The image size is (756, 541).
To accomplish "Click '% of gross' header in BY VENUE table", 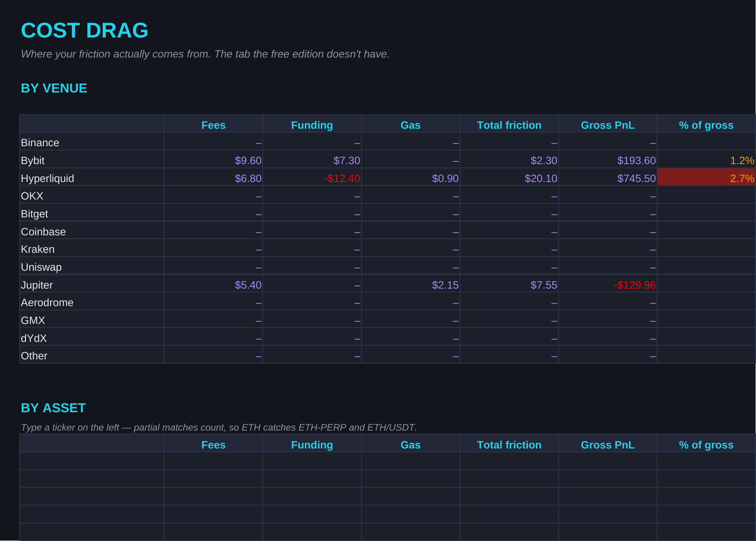I will coord(706,125).
